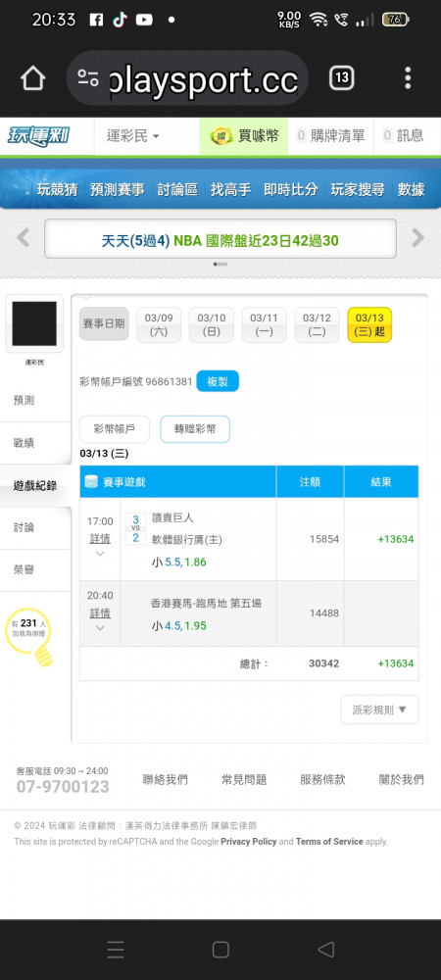Expand the 運彩民 dropdown
The width and height of the screenshot is (441, 980).
point(132,135)
